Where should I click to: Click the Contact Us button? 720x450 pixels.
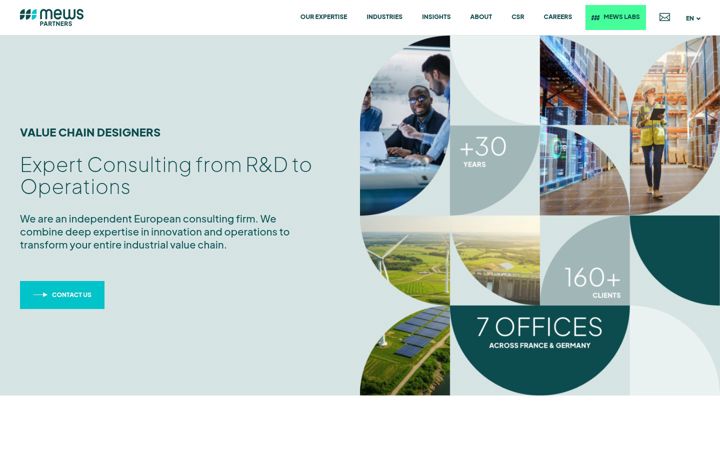(62, 295)
